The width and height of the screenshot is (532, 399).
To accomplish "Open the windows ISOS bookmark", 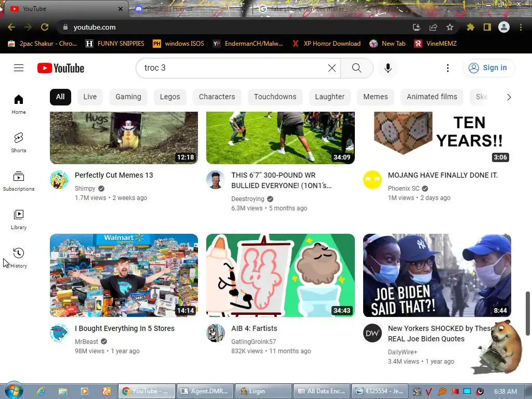I will 179,44.
